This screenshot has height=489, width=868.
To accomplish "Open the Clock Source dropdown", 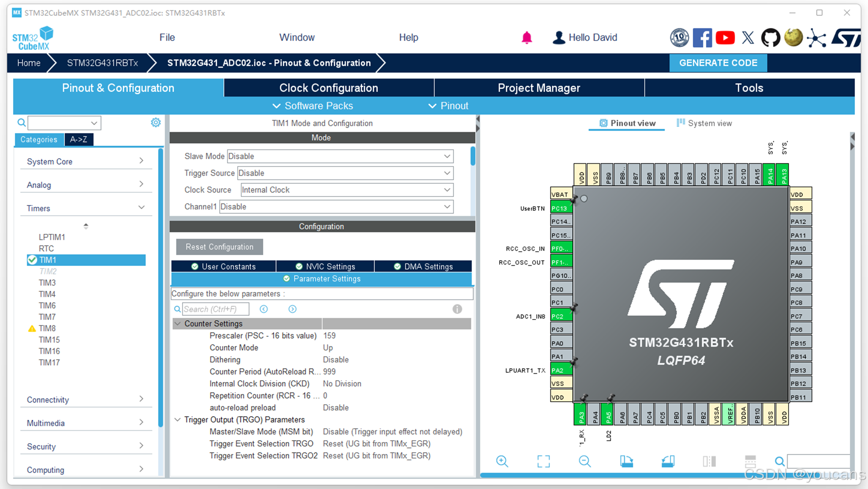I will tap(347, 190).
